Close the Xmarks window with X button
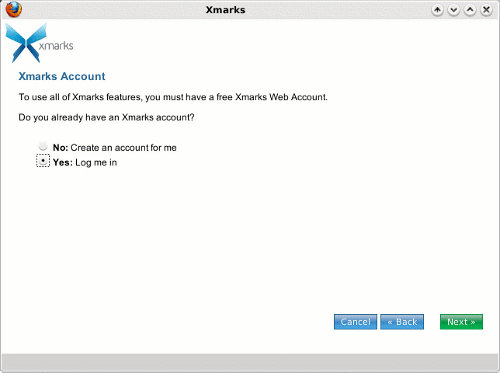The width and height of the screenshot is (500, 373). click(486, 10)
